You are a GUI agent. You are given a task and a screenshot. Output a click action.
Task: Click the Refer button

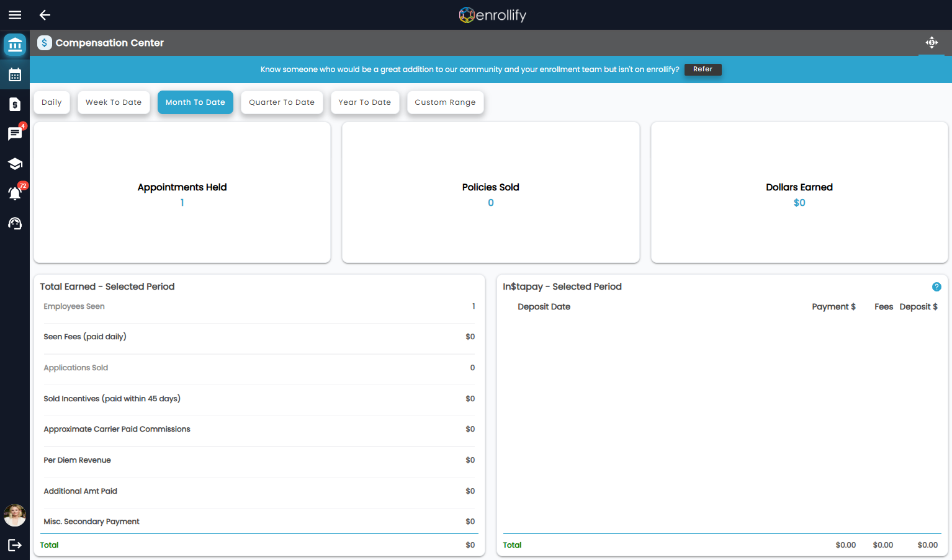(x=703, y=69)
